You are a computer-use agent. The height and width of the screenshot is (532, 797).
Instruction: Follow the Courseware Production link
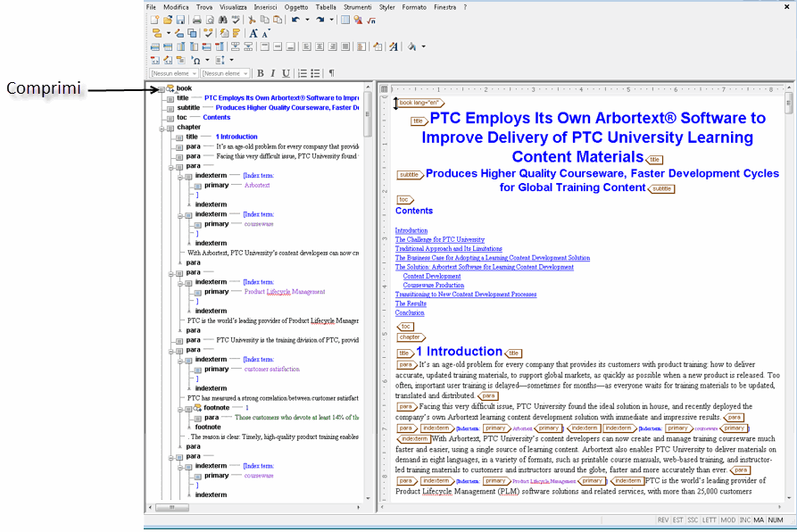[434, 285]
